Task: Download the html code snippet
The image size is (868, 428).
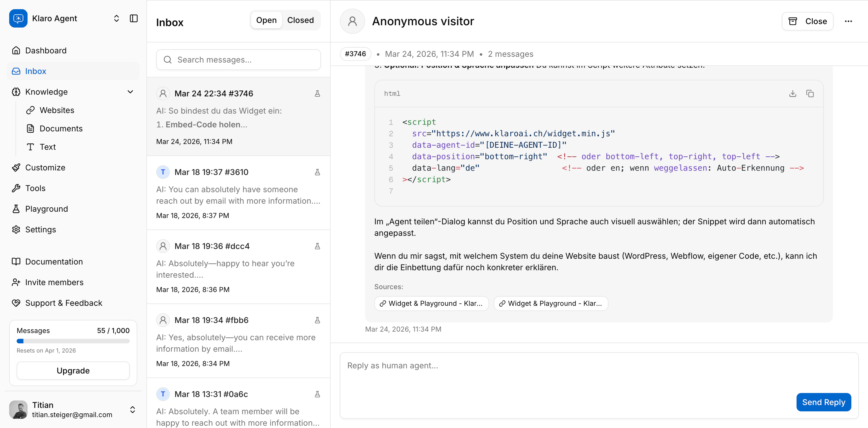Action: 793,94
